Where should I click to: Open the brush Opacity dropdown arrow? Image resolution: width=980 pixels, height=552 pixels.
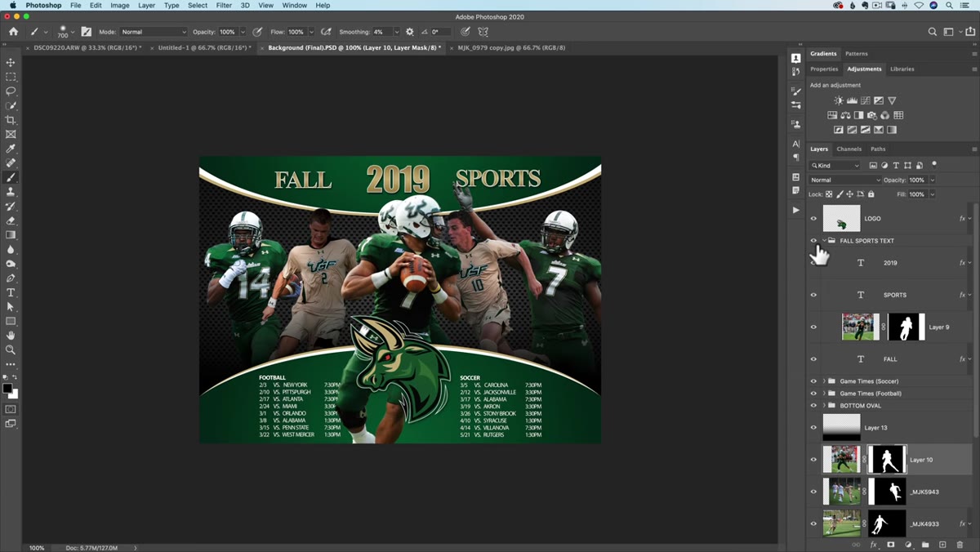(243, 32)
